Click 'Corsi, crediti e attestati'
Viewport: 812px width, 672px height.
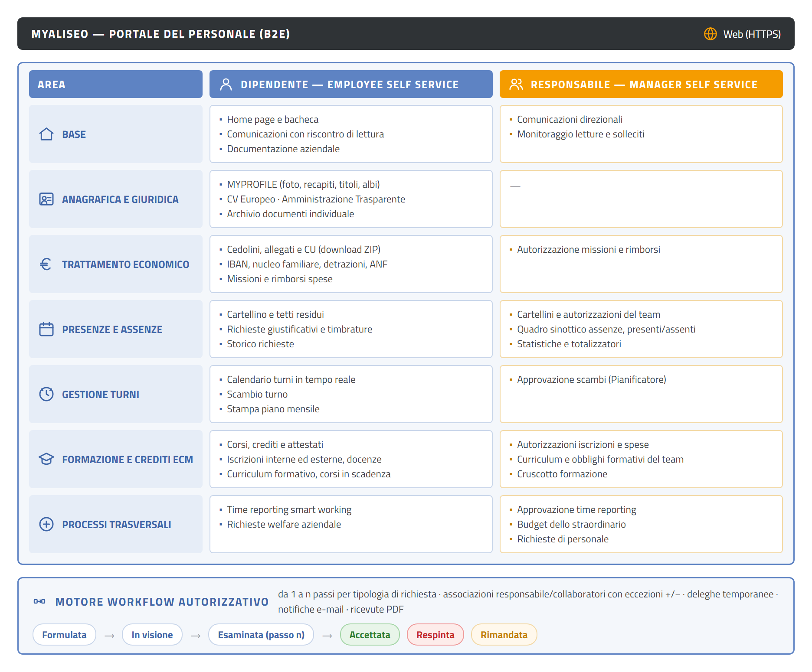point(275,444)
